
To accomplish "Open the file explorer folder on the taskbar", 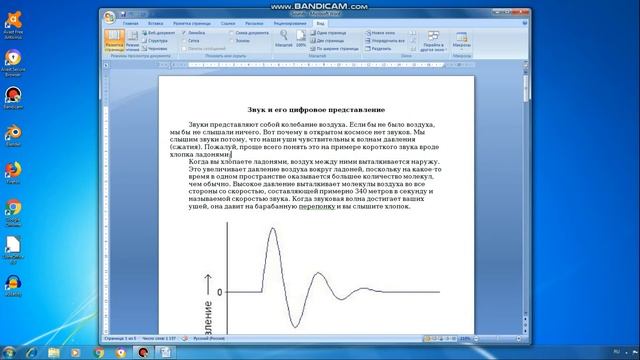I will tap(53, 352).
